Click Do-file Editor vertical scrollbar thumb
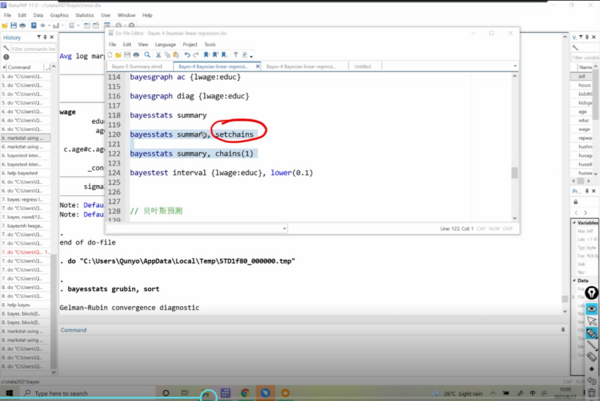The image size is (600, 401). [x=514, y=173]
